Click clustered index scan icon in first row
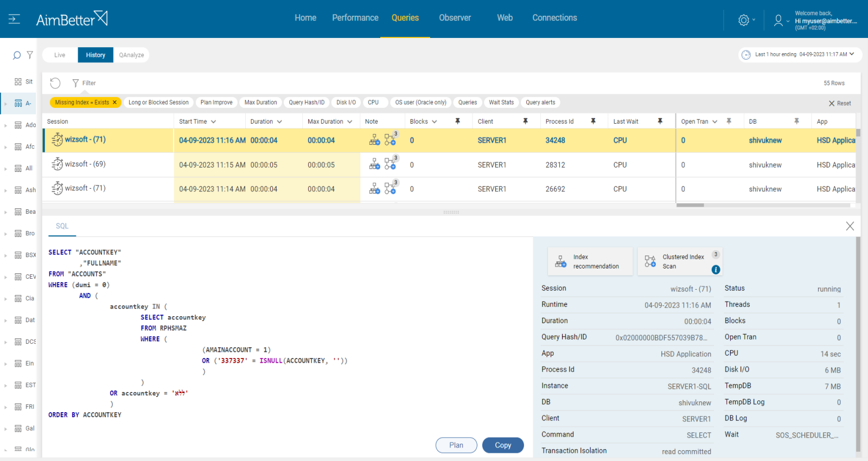 click(x=390, y=140)
